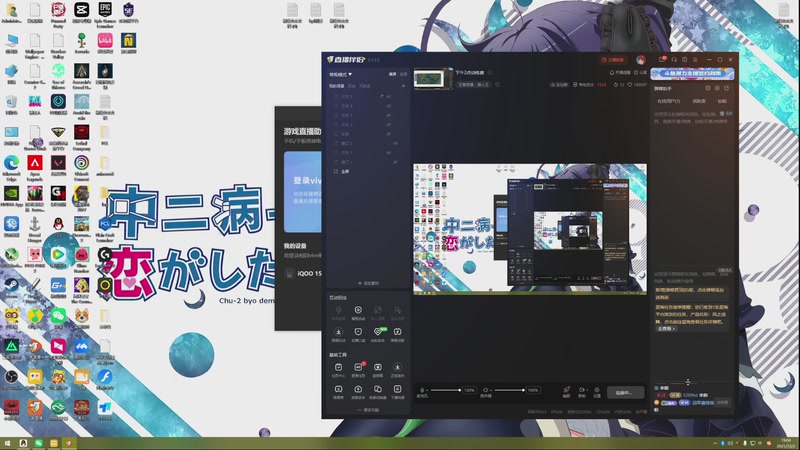The height and width of the screenshot is (450, 800).
Task: Toggle visibility eye of second source row
Action: click(389, 106)
